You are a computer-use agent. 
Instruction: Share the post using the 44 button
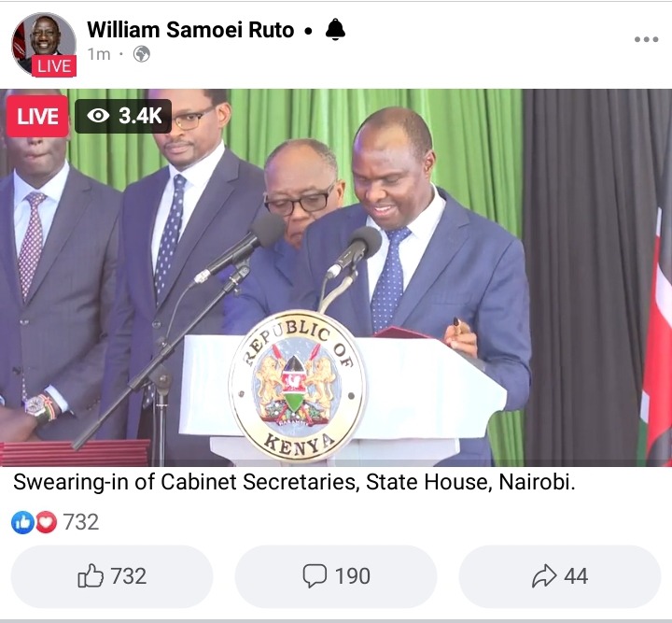tap(560, 576)
